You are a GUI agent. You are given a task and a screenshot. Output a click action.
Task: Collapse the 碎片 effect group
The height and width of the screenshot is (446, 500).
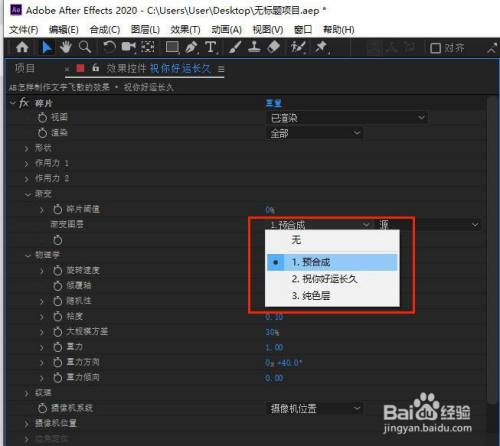tap(13, 103)
